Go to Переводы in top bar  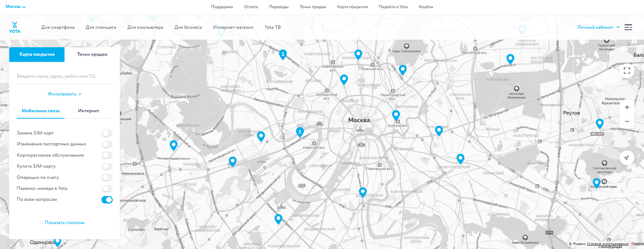(279, 7)
